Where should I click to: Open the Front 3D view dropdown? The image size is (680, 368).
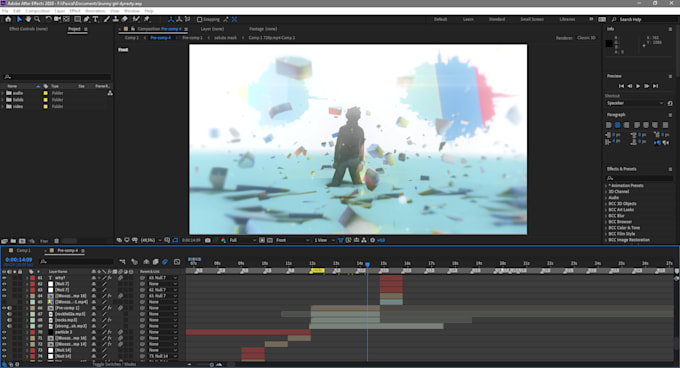293,240
